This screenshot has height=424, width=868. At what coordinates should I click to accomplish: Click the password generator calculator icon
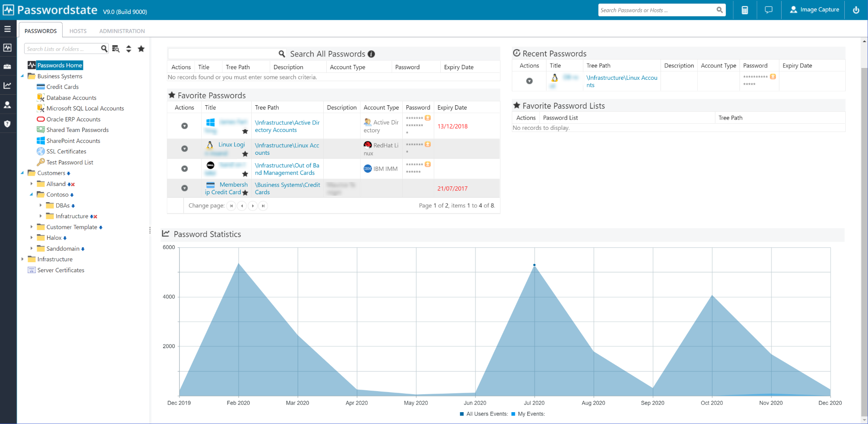tap(745, 10)
